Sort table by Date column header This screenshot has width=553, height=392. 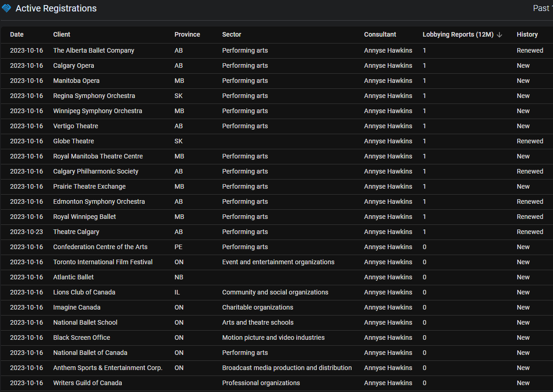pyautogui.click(x=17, y=34)
